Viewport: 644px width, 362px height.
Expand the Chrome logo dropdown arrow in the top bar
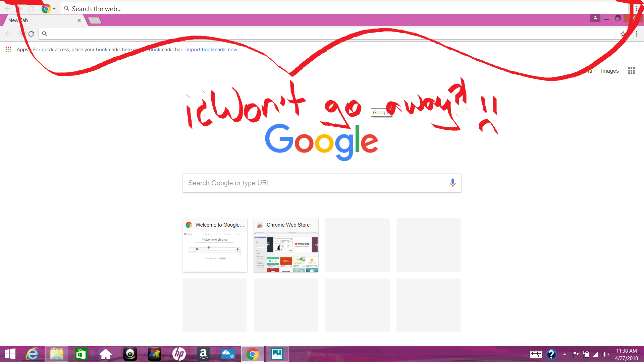pos(54,9)
